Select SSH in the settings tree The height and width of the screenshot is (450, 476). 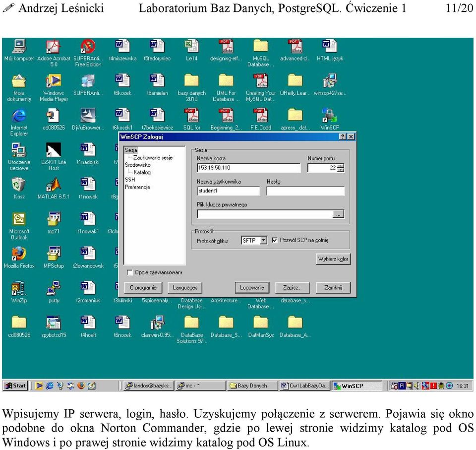coord(130,180)
